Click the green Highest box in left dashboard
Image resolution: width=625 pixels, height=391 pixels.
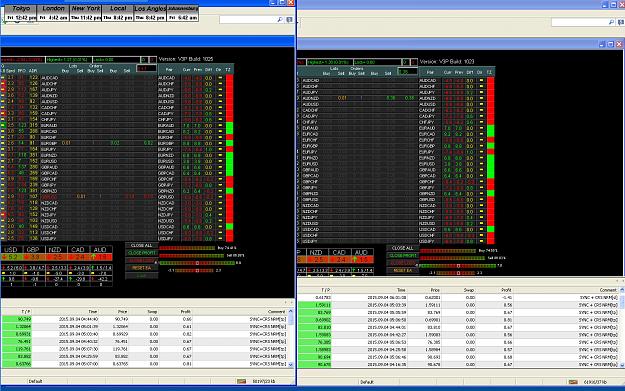69,60
